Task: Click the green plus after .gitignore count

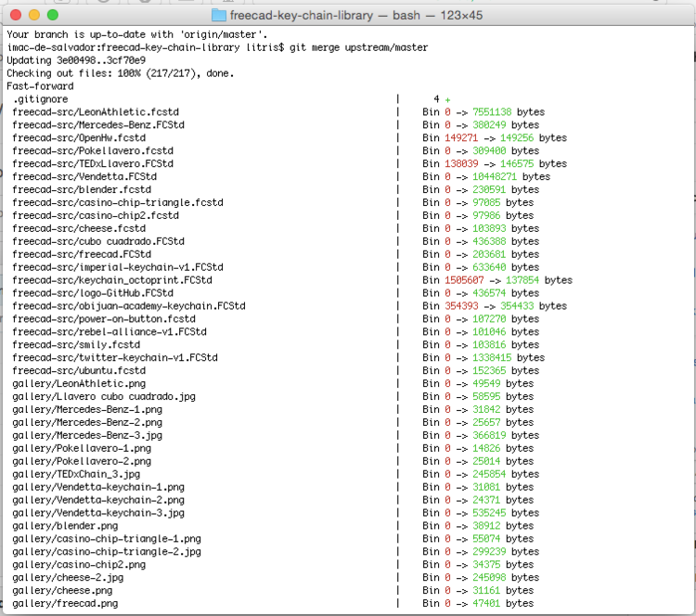Action: 447,99
